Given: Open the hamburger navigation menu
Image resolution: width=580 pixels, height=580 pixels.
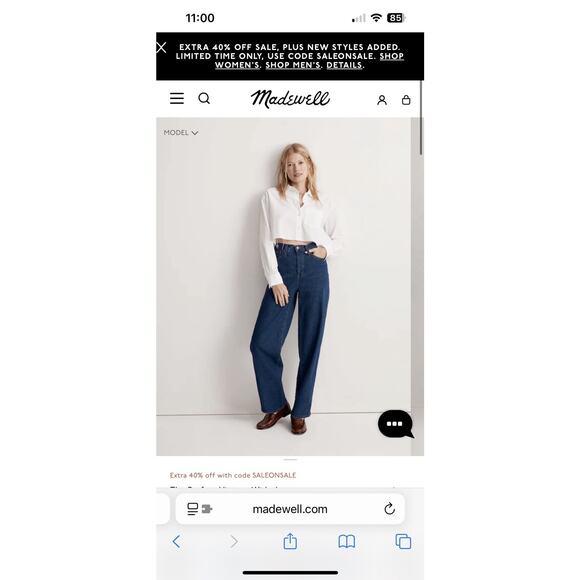Looking at the screenshot, I should 177,98.
